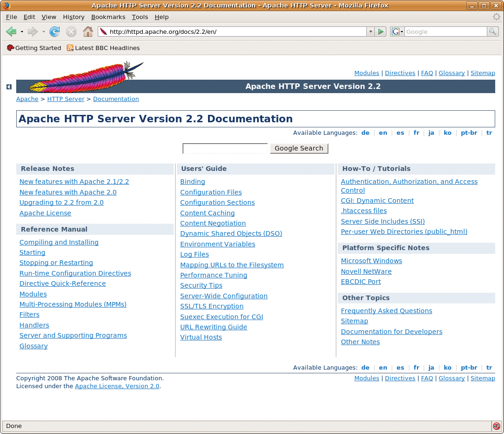This screenshot has height=434, width=504.
Task: Open the Bookmarks menu
Action: coord(108,17)
